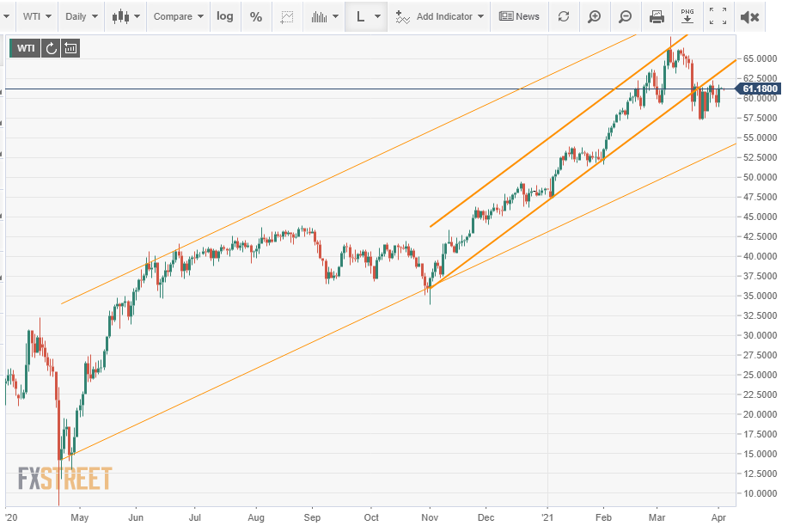Print the chart
Screen dimensions: 788x532
click(657, 16)
